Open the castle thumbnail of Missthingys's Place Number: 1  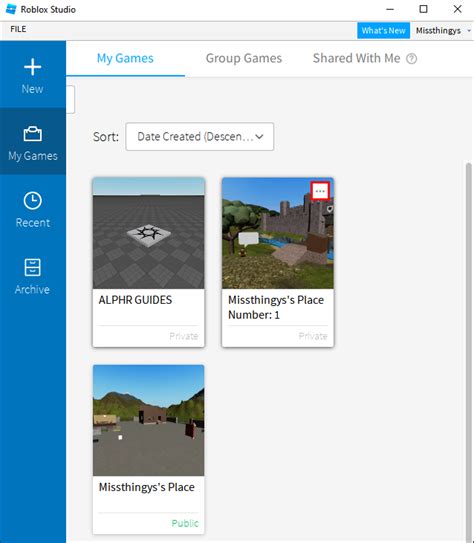278,233
